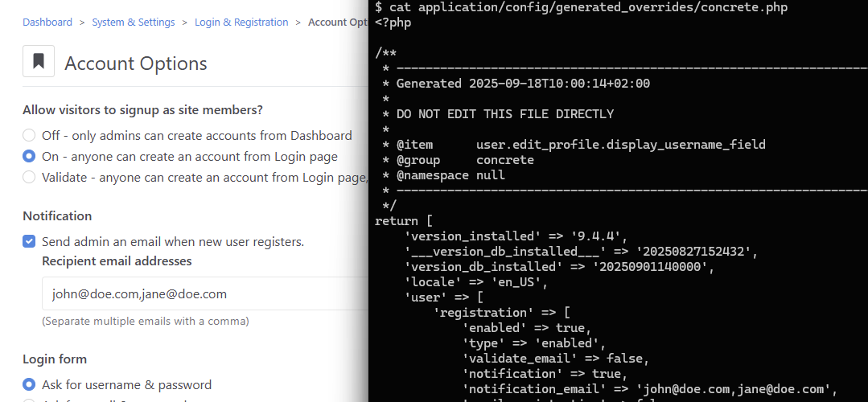This screenshot has width=868, height=402.
Task: Select On - anyone can create an account
Action: coord(29,156)
